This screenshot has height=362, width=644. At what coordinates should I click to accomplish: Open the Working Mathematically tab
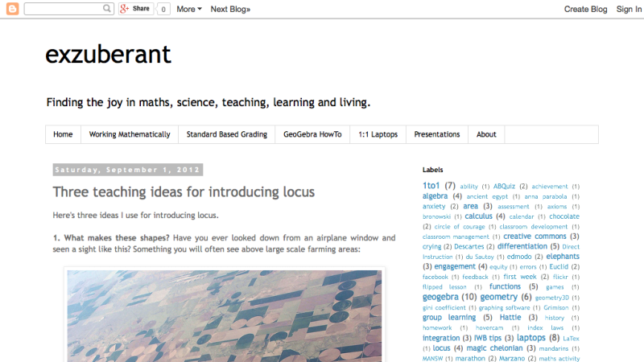point(130,134)
